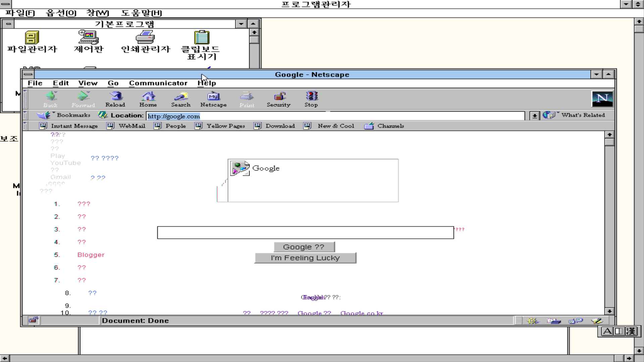Open 파일관리자 icon in Program Manager

click(x=32, y=42)
